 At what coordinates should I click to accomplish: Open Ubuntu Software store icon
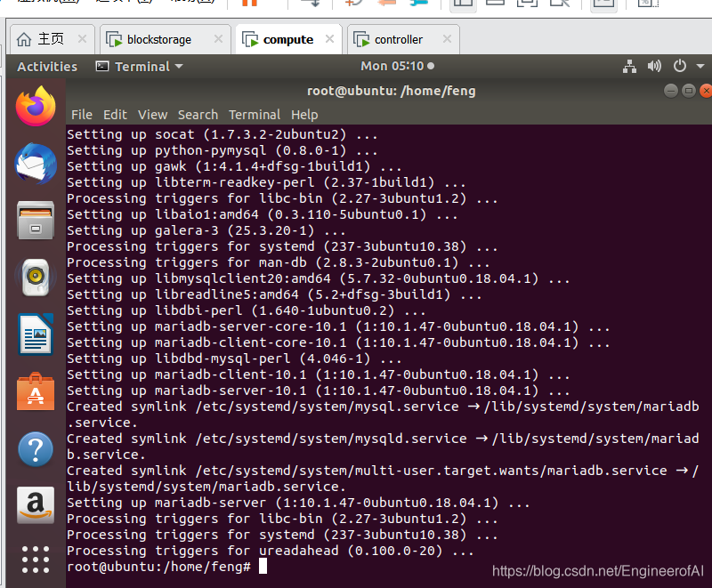pyautogui.click(x=36, y=391)
